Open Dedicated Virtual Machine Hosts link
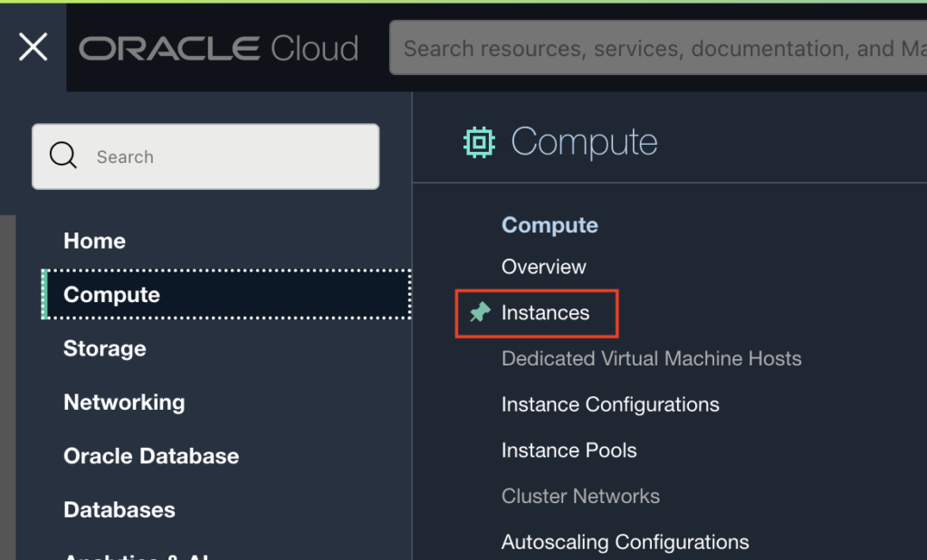Screen dimensions: 927x560 click(651, 358)
